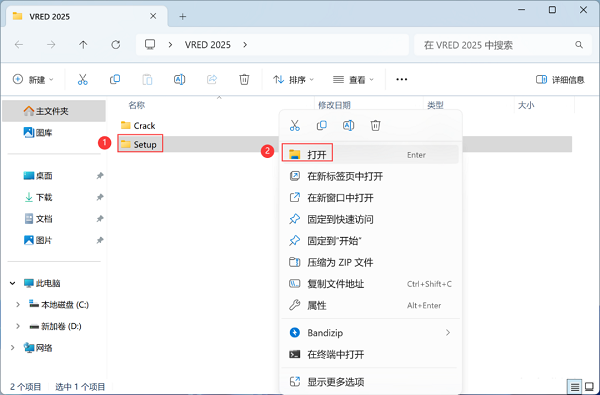Image resolution: width=600 pixels, height=395 pixels.
Task: Open the 新建 dropdown
Action: click(34, 80)
